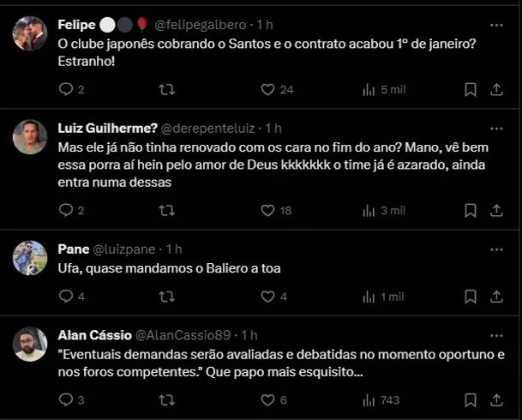Bookmark Pane's tweet
Image resolution: width=522 pixels, height=420 pixels.
(x=471, y=297)
